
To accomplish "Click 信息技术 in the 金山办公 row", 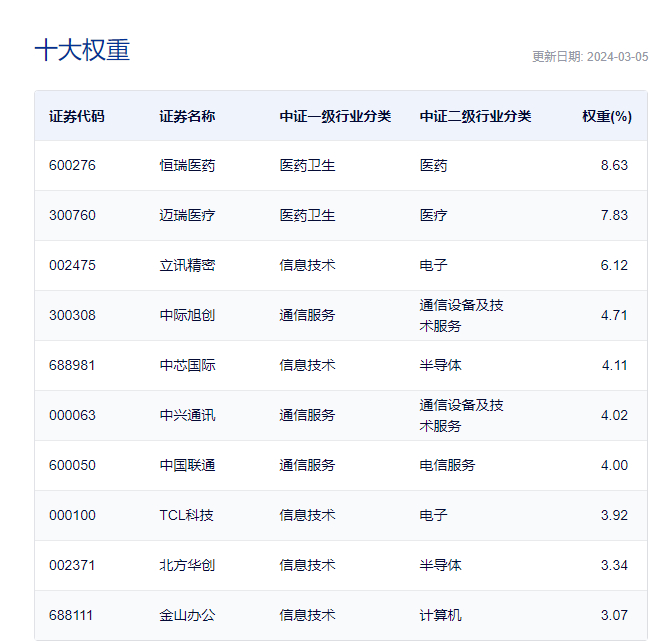I will [x=307, y=615].
